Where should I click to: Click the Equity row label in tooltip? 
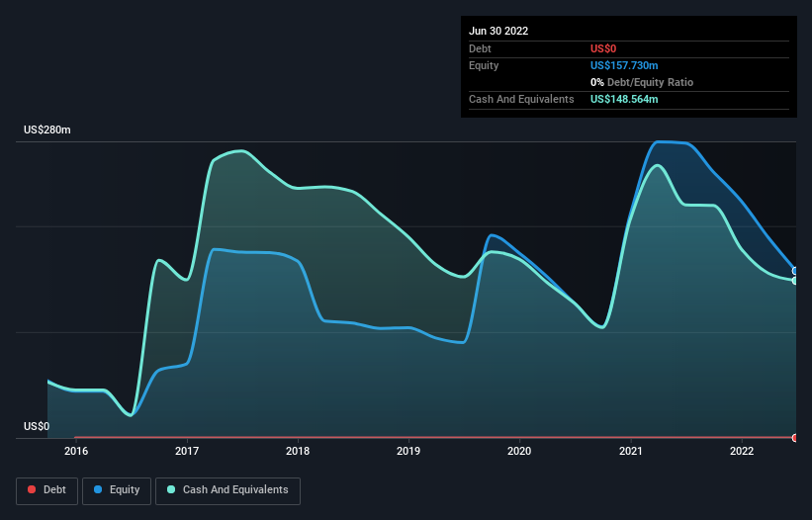click(x=484, y=65)
